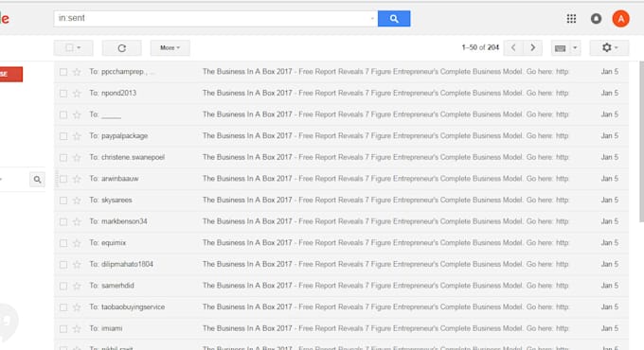The width and height of the screenshot is (644, 350).
Task: Select the email to taobaobuyingservice
Action: tap(63, 306)
